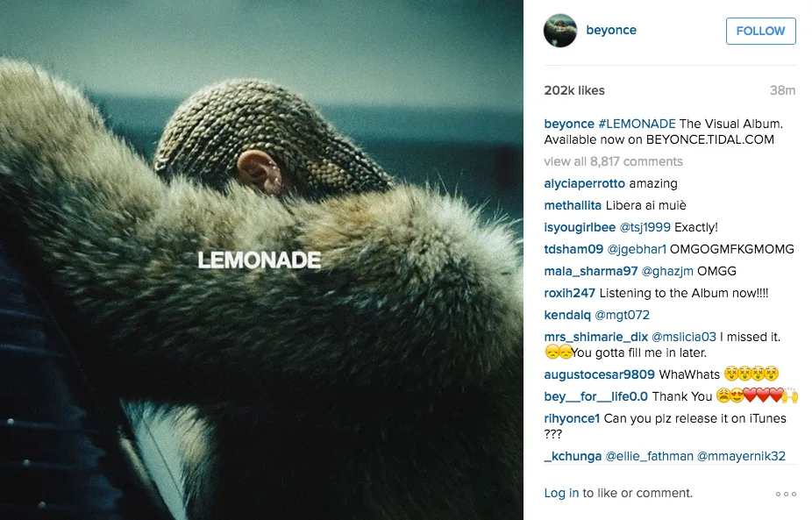Click the FOLLOW button
Viewport: 812px width, 520px height.
coord(761,31)
